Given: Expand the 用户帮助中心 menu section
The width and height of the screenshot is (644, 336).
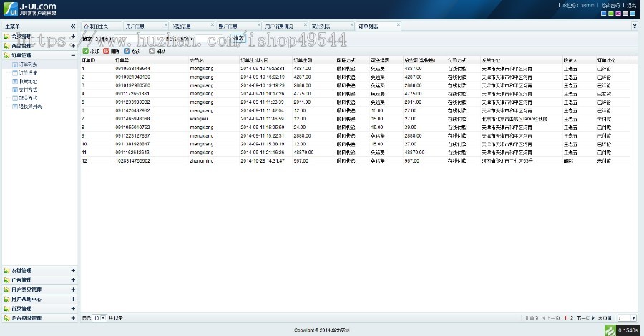Looking at the screenshot, I should 73,299.
